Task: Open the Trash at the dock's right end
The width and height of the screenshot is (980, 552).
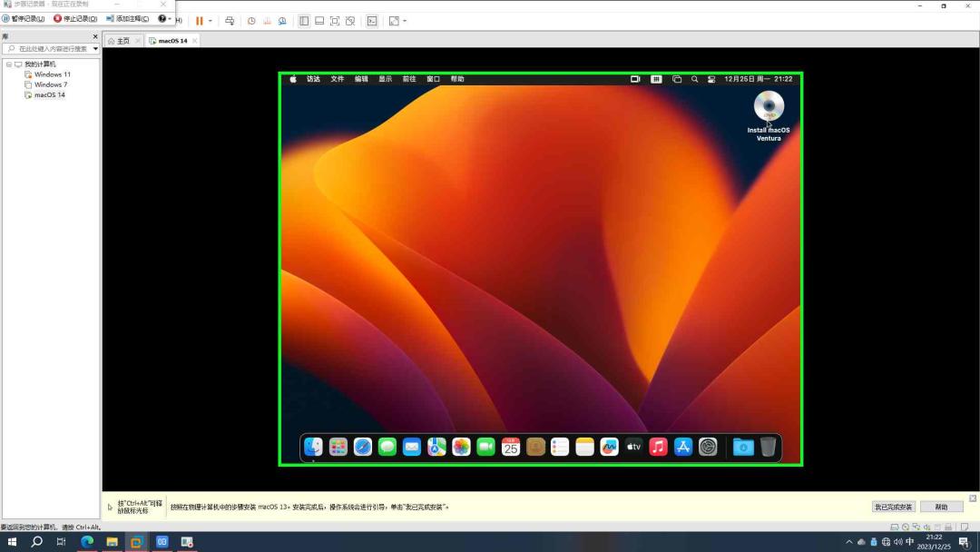Action: (x=769, y=447)
